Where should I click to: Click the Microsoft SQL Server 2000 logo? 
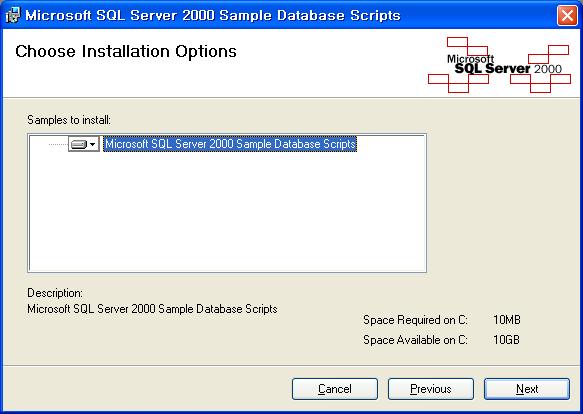[x=499, y=64]
